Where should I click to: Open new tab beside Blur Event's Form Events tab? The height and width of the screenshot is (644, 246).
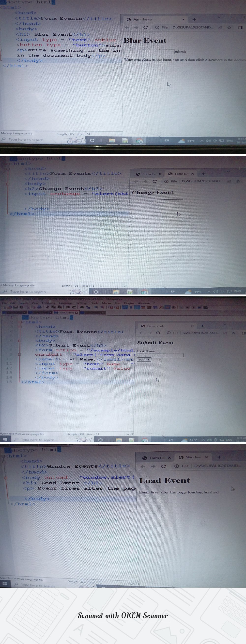194,19
